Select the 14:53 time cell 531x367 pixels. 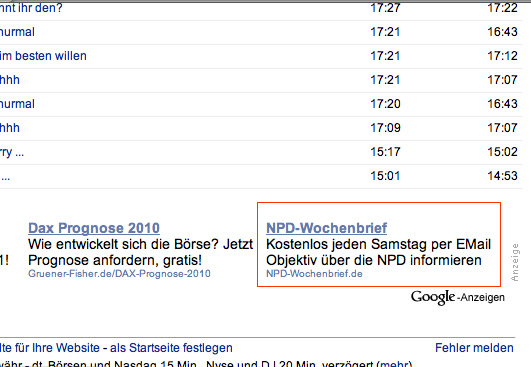tap(502, 176)
